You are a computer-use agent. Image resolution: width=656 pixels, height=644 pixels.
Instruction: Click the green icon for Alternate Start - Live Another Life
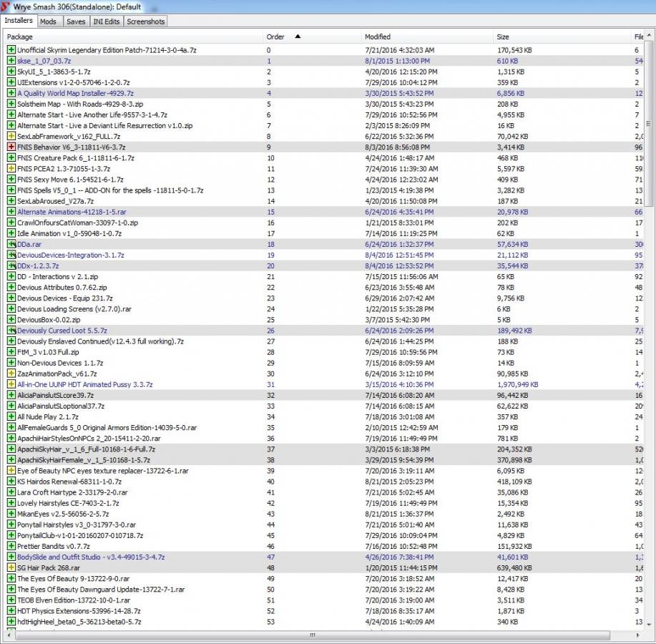pyautogui.click(x=11, y=114)
